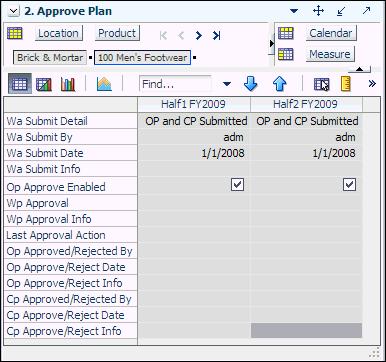Open the Find options dropdown arrow

227,84
